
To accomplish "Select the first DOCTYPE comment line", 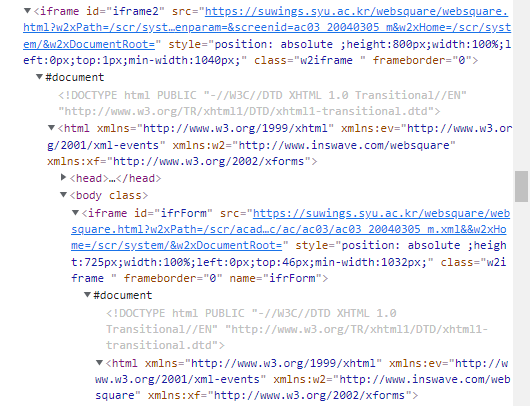I will (262, 103).
